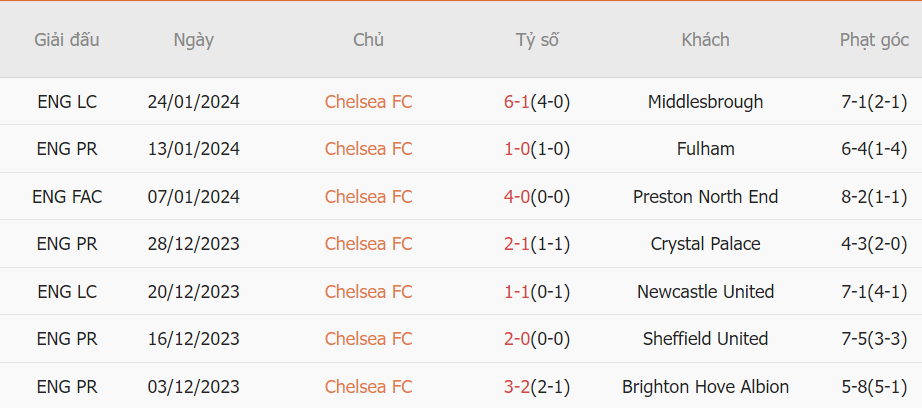Image resolution: width=922 pixels, height=408 pixels.
Task: Open Newcastle United team page
Action: click(705, 292)
